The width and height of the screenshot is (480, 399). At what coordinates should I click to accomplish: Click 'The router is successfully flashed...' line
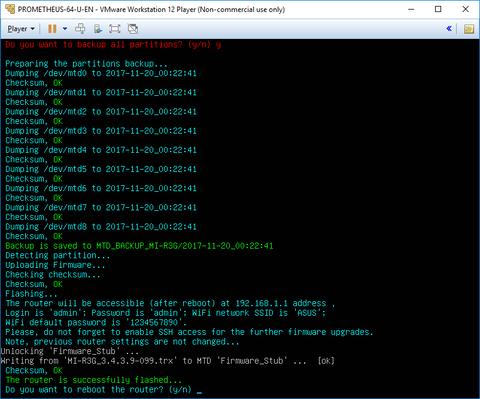(94, 380)
